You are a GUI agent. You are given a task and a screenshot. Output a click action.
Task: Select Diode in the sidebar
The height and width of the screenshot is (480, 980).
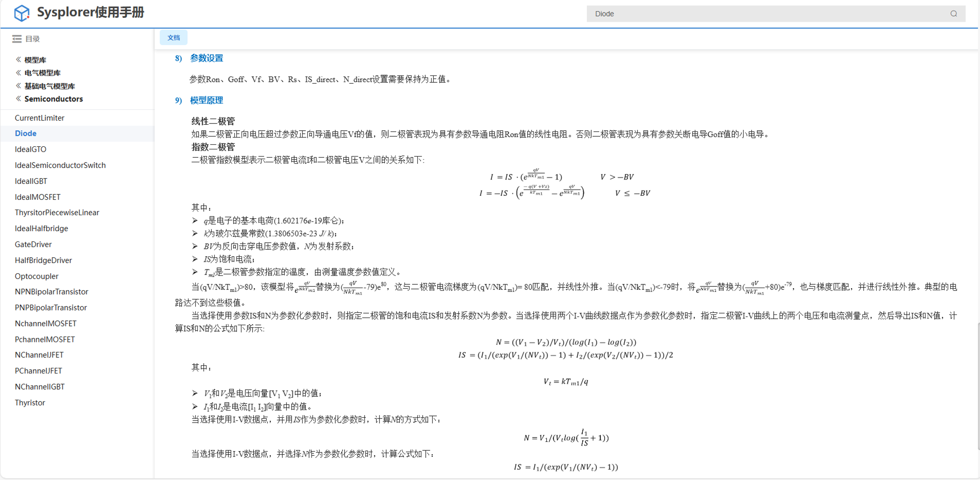coord(25,133)
